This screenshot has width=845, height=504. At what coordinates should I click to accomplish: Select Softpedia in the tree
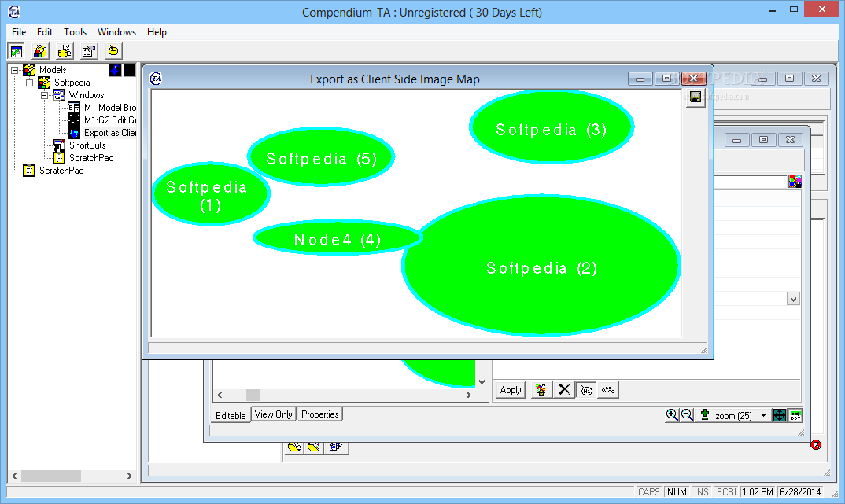72,83
